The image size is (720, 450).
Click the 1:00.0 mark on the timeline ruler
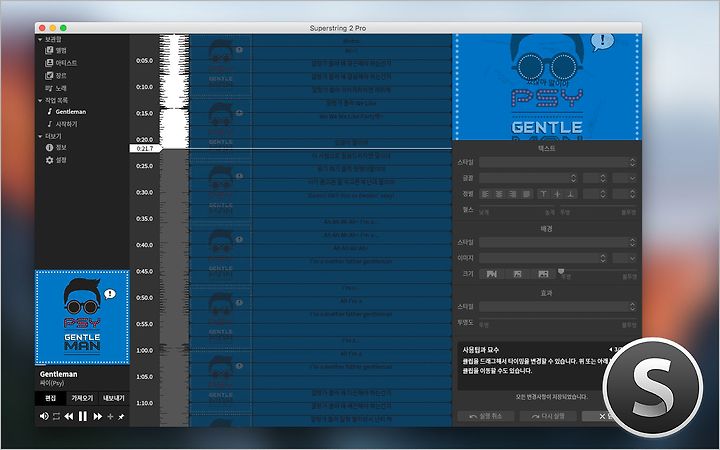(x=144, y=350)
